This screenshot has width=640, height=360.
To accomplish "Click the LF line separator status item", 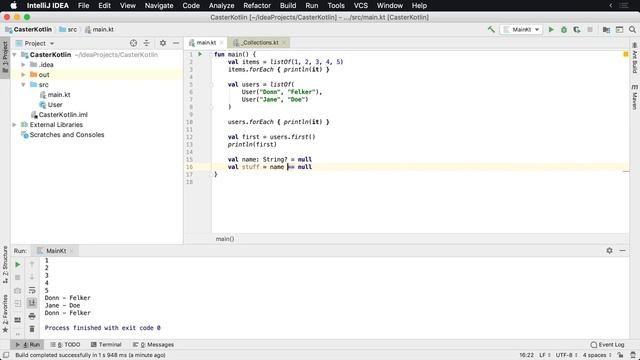I will click(x=544, y=355).
